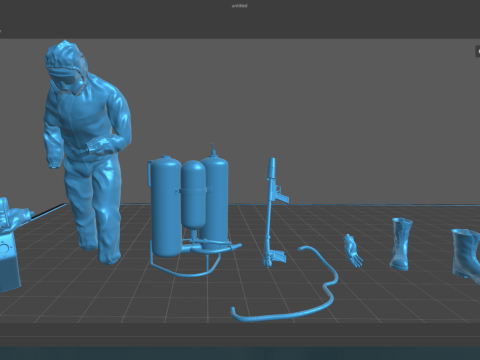This screenshot has height=360, width=480.
Task: Select the glove model
Action: point(353,251)
